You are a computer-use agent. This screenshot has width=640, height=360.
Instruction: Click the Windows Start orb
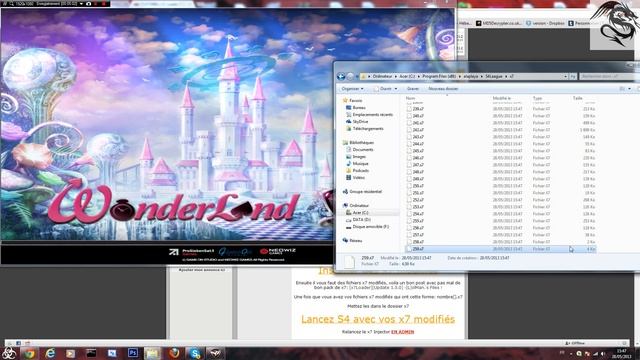[9, 353]
